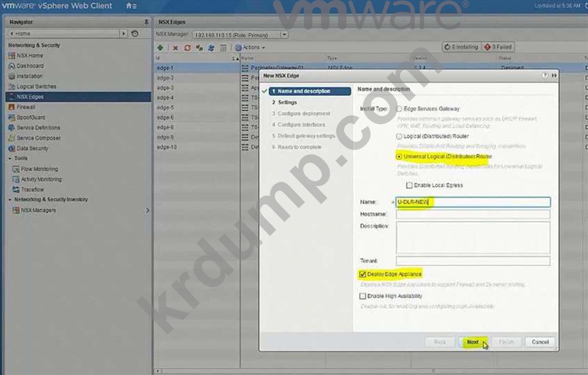The height and width of the screenshot is (375, 588).
Task: Open Service Composer in the Navigator
Action: tap(35, 138)
